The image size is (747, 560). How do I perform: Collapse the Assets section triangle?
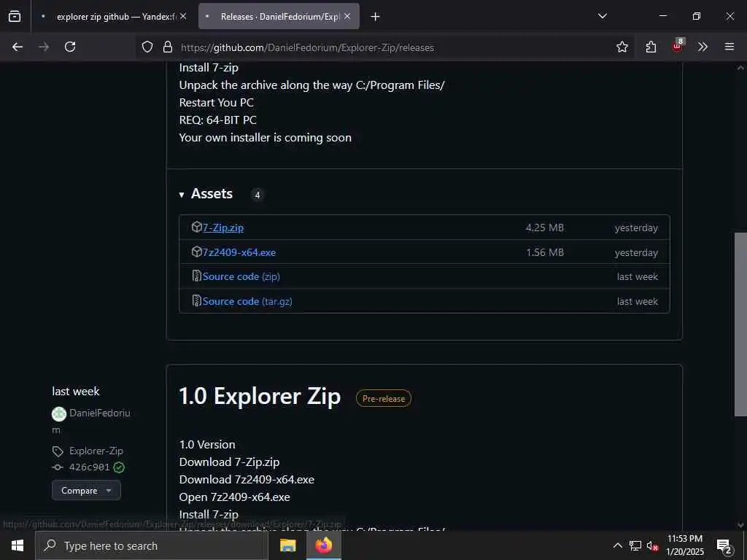click(x=182, y=195)
